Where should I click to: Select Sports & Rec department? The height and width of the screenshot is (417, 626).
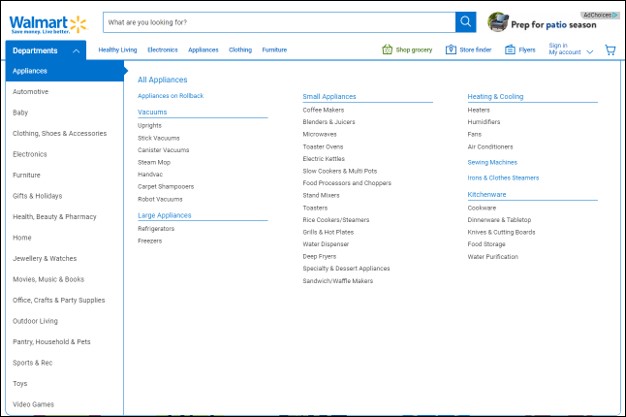point(32,363)
